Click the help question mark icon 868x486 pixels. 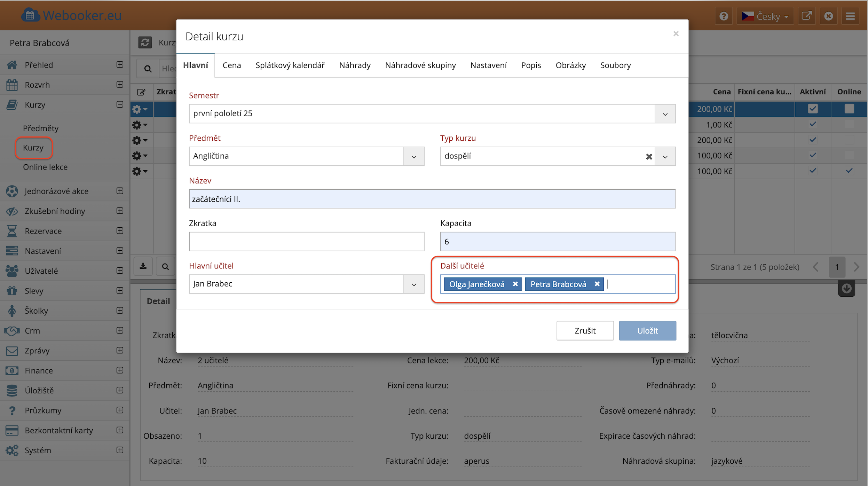pyautogui.click(x=724, y=16)
